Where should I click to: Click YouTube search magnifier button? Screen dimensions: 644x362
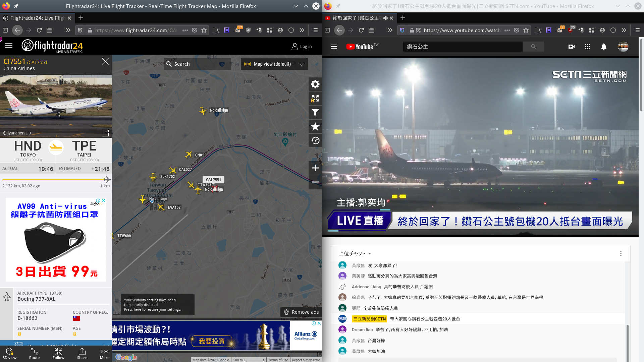tap(533, 47)
